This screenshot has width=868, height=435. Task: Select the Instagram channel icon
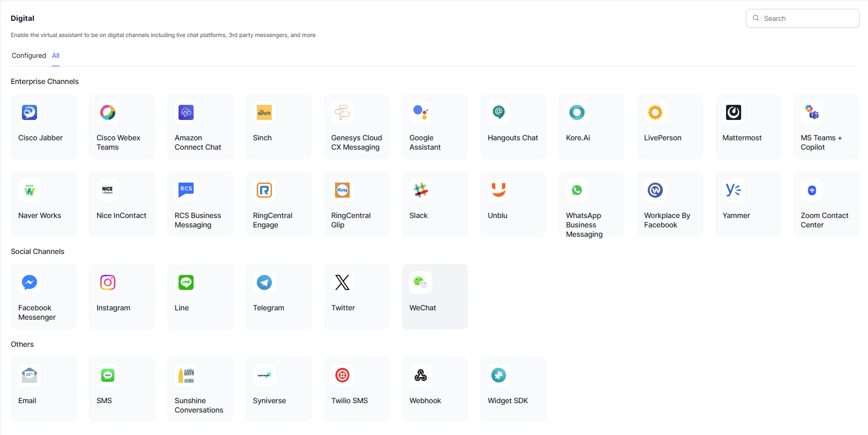pyautogui.click(x=108, y=283)
